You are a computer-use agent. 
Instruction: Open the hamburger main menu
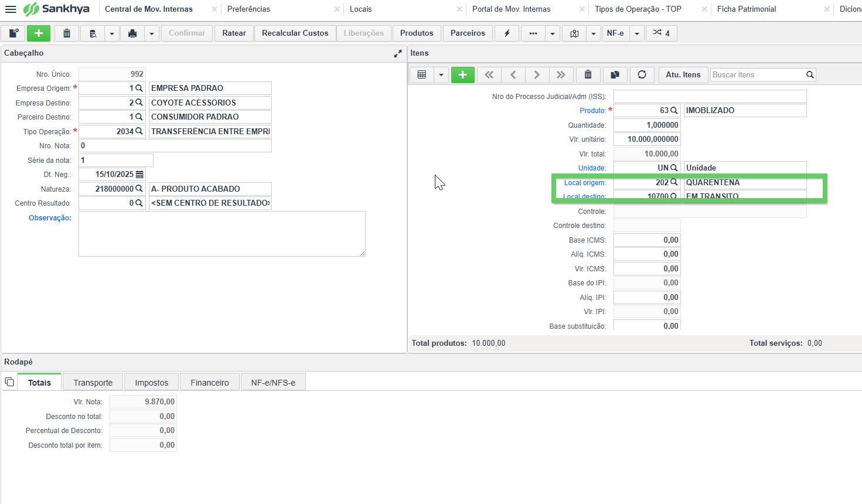(11, 9)
